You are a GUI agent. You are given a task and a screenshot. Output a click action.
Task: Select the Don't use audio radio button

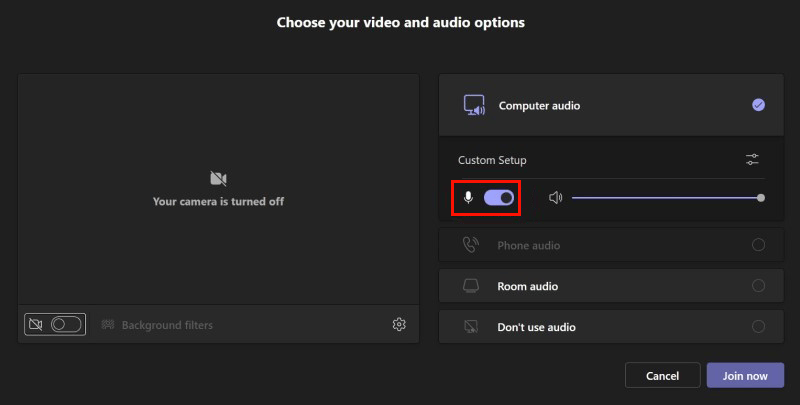click(x=758, y=326)
